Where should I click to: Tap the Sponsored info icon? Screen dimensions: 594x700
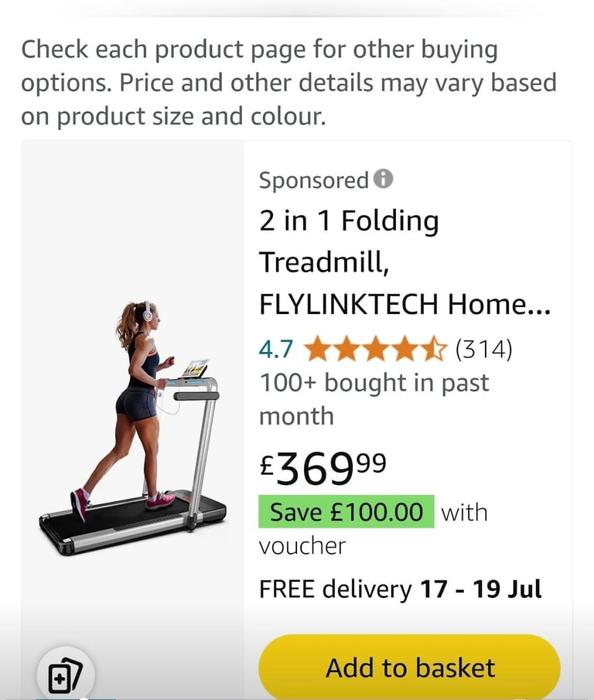383,179
